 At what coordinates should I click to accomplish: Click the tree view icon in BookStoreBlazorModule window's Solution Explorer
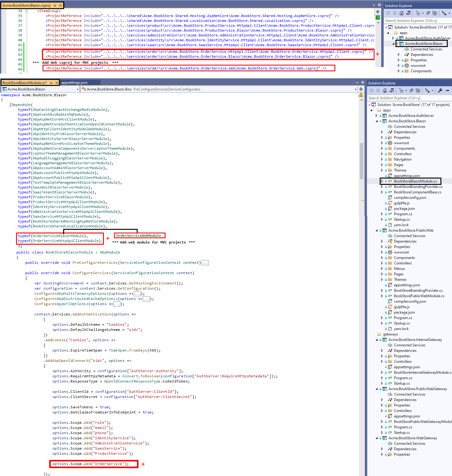[x=427, y=90]
